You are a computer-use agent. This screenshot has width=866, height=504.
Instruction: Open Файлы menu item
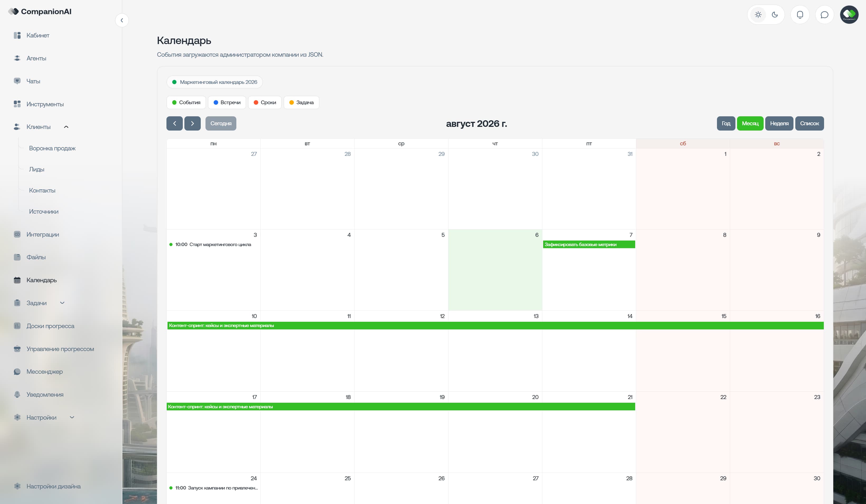coord(36,257)
